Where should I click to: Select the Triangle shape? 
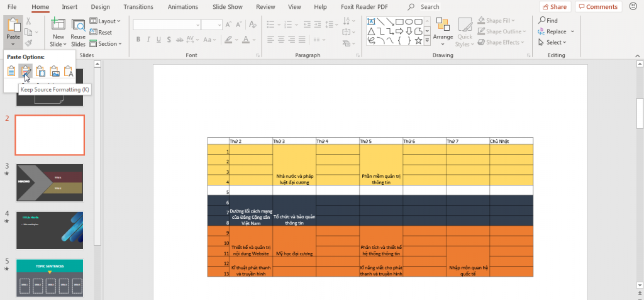click(371, 31)
